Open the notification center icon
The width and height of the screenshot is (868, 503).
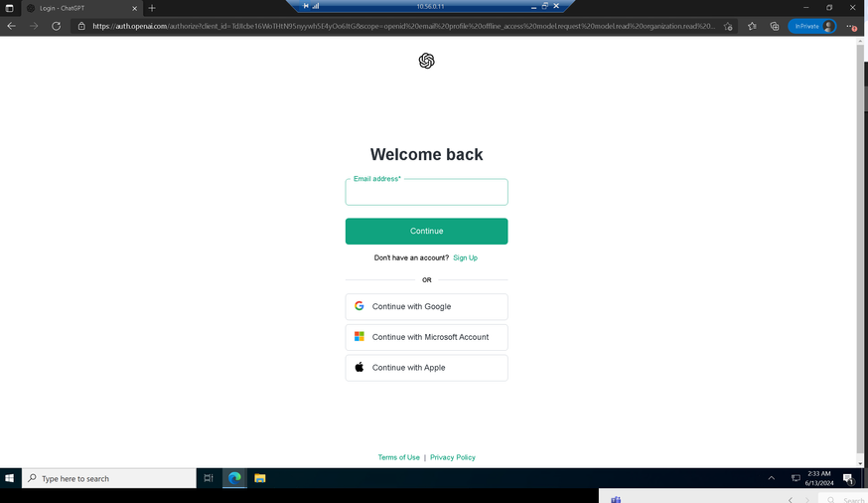click(x=848, y=478)
